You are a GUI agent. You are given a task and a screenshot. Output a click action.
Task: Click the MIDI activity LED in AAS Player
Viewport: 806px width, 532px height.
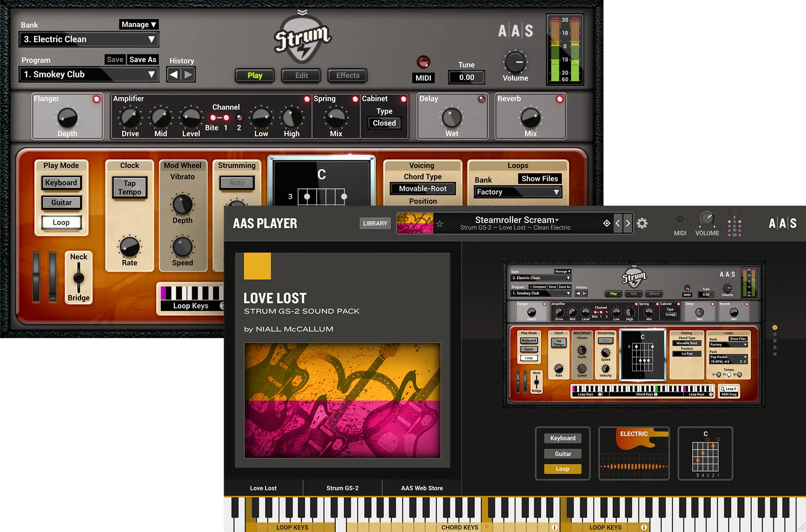tap(680, 219)
